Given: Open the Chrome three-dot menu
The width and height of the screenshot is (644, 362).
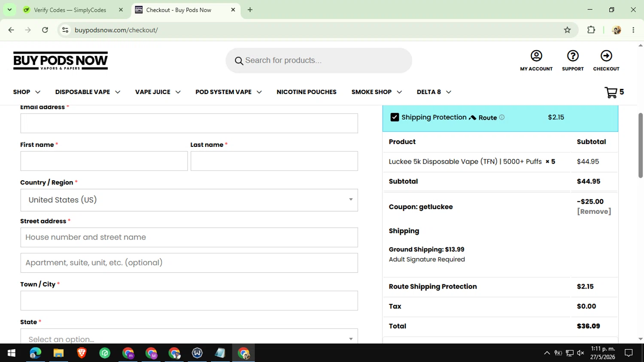Looking at the screenshot, I should click(633, 30).
